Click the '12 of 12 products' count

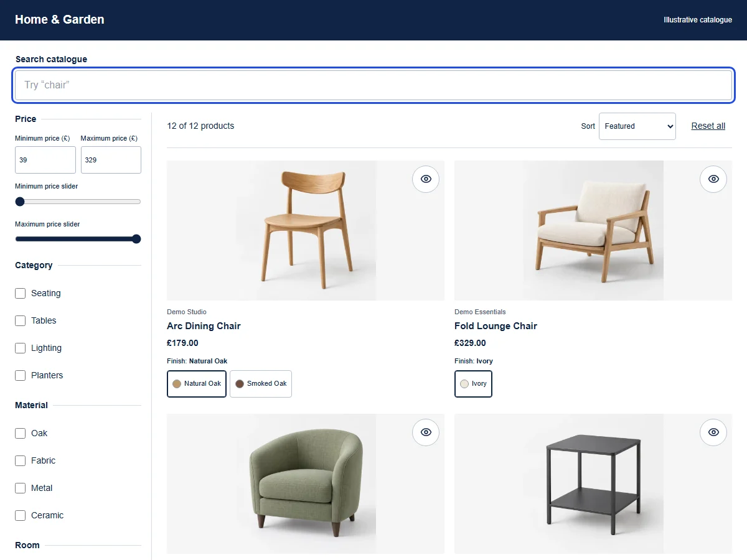pyautogui.click(x=200, y=126)
